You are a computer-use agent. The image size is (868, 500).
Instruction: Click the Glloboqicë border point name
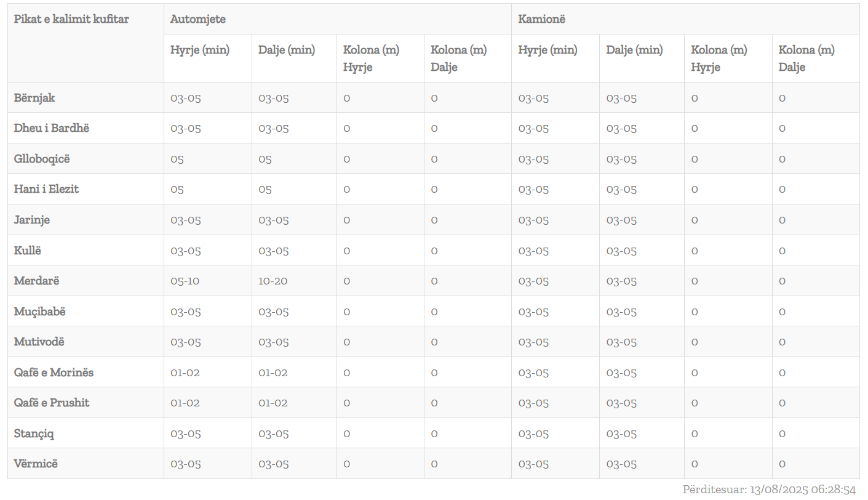(42, 159)
